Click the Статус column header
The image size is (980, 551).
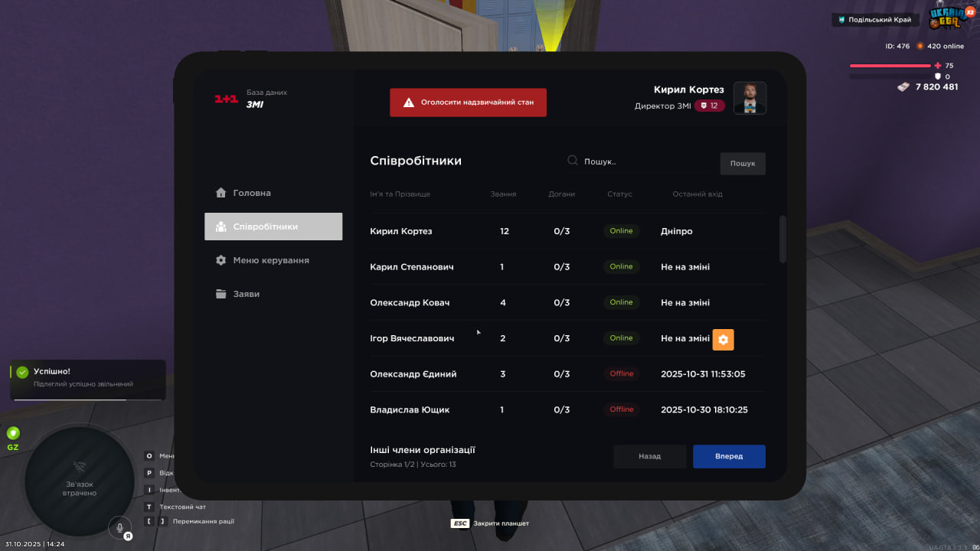(620, 194)
